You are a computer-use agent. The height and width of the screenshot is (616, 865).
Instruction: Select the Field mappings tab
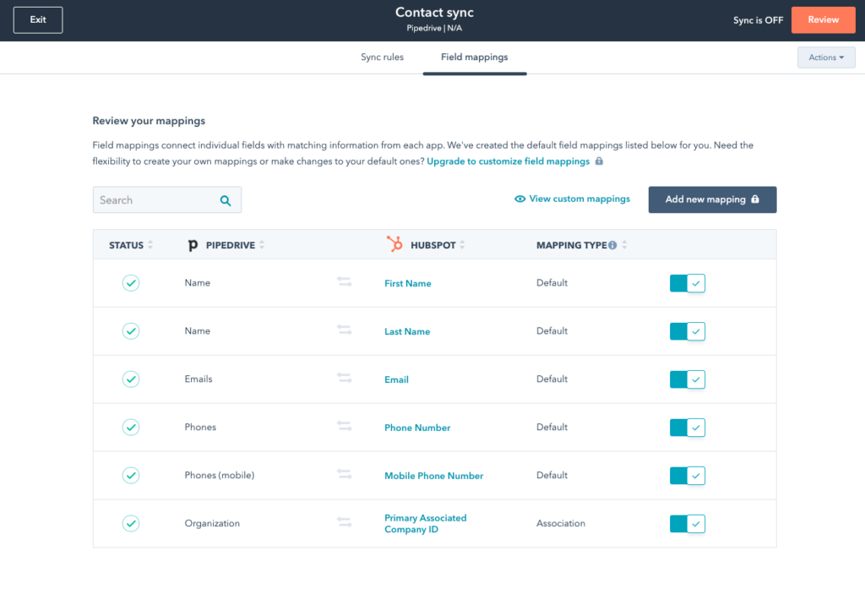[475, 57]
